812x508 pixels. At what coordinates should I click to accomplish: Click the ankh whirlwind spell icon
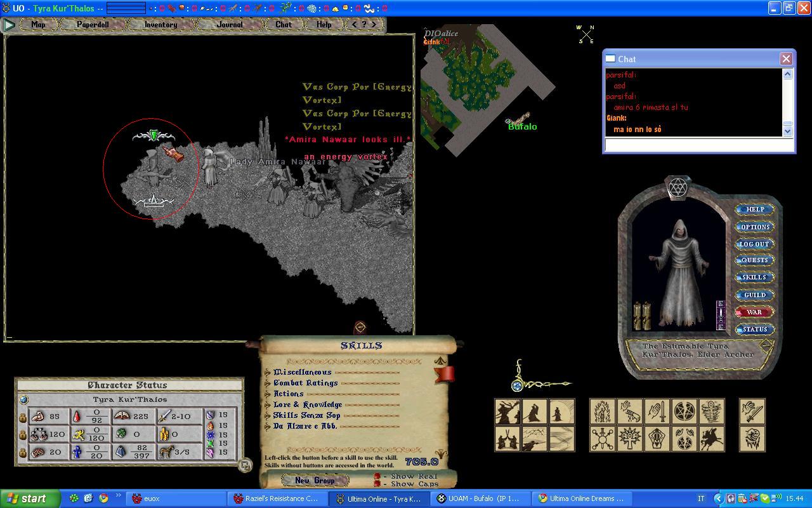point(712,411)
